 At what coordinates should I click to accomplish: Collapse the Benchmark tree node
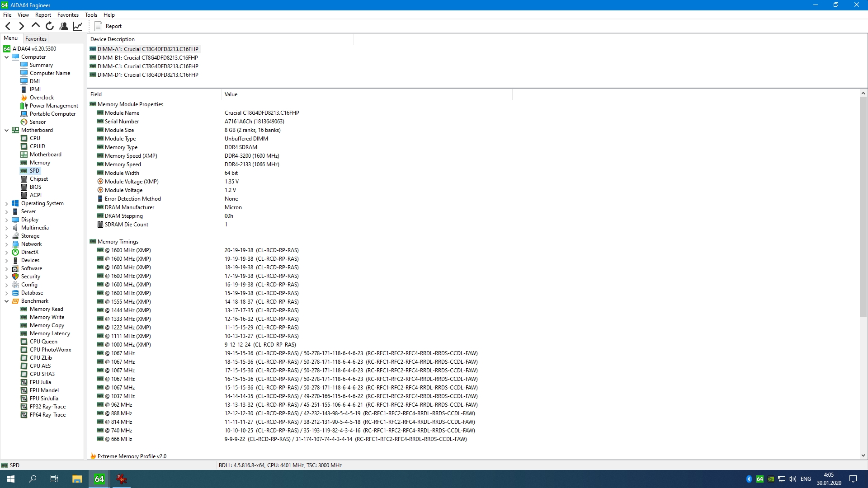click(x=7, y=301)
